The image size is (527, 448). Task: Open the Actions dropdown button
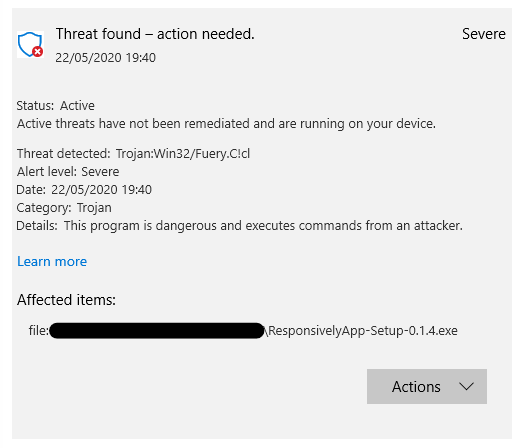click(427, 386)
